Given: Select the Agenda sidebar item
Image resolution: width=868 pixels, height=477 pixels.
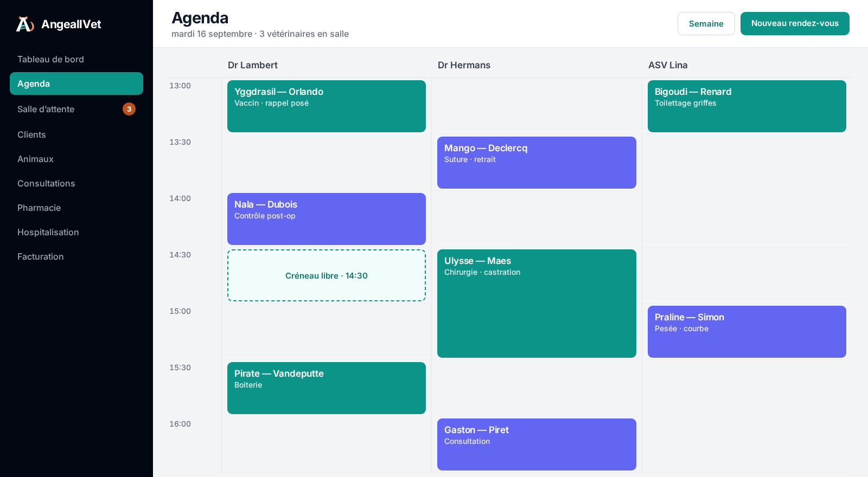Looking at the screenshot, I should coord(76,83).
